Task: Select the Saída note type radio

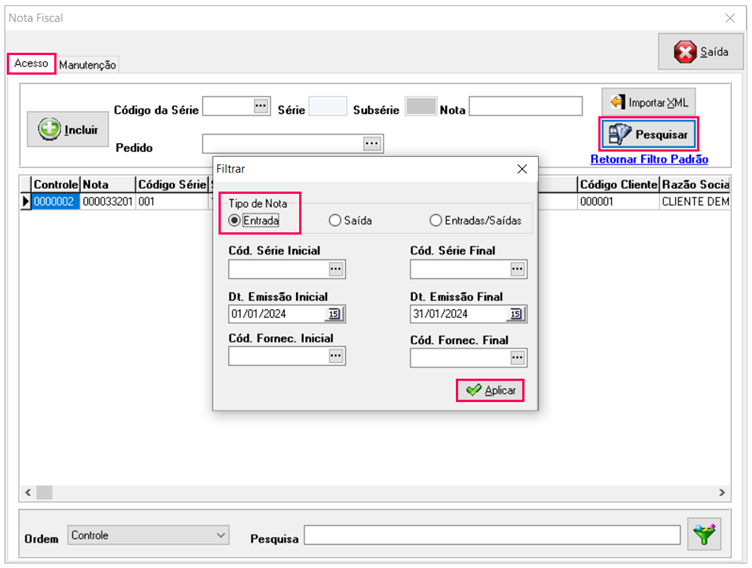Action: click(x=335, y=221)
